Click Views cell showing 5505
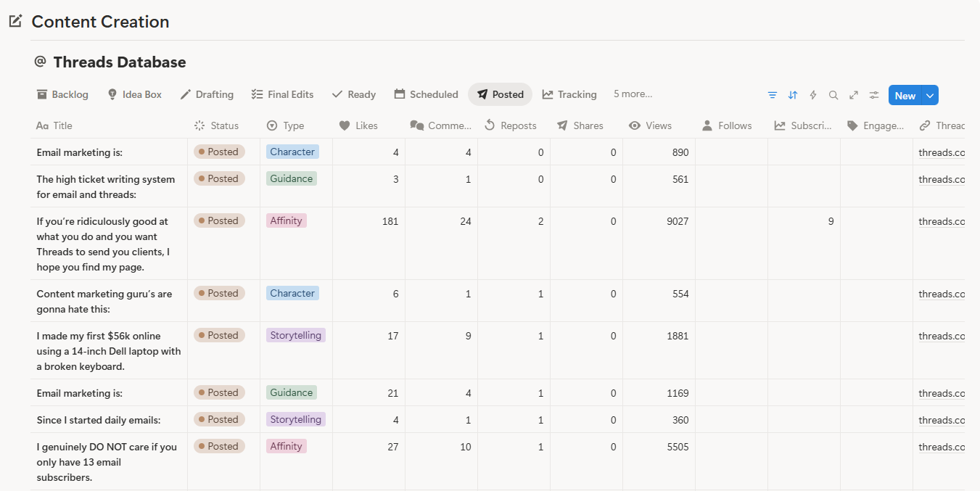This screenshot has height=491, width=980. pyautogui.click(x=659, y=447)
